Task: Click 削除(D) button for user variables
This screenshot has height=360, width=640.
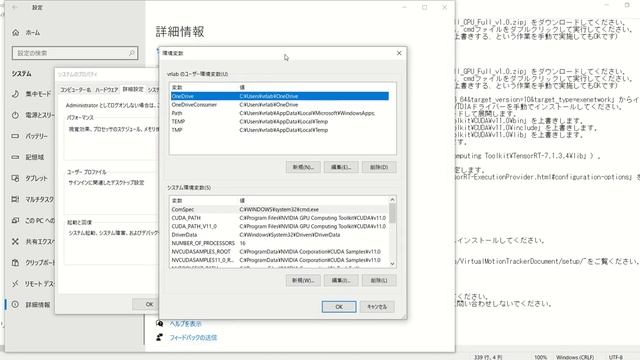Action: coord(379,167)
